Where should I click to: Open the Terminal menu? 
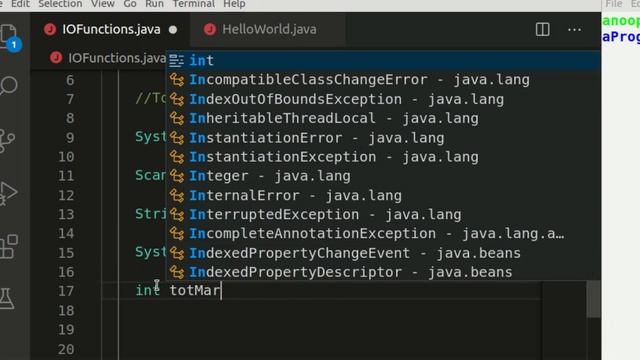(x=193, y=4)
